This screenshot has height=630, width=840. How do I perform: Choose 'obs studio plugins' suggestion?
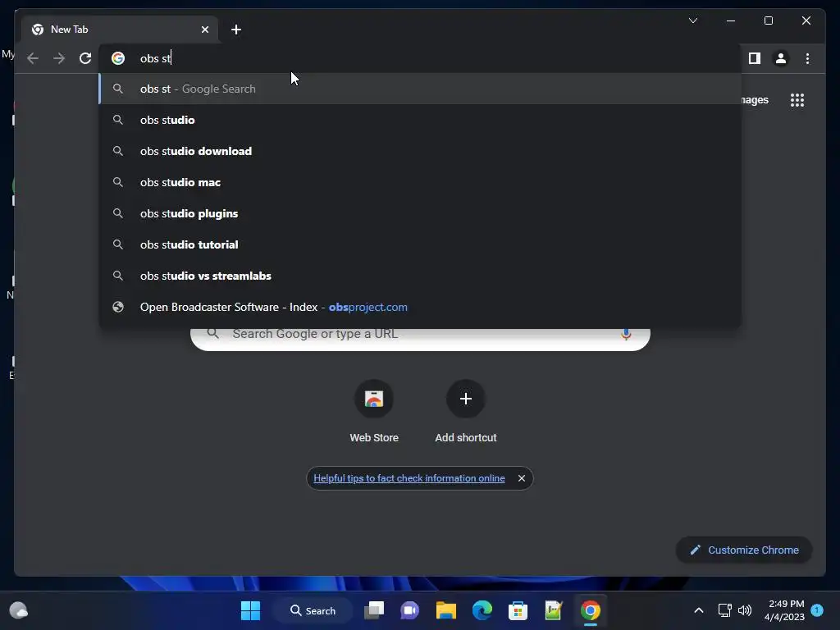tap(420, 213)
